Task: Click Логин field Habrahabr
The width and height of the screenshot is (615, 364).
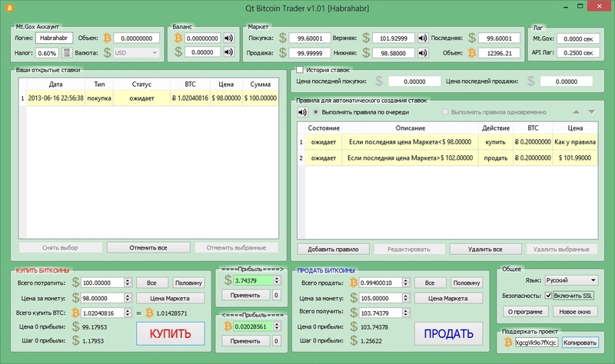Action: point(54,38)
